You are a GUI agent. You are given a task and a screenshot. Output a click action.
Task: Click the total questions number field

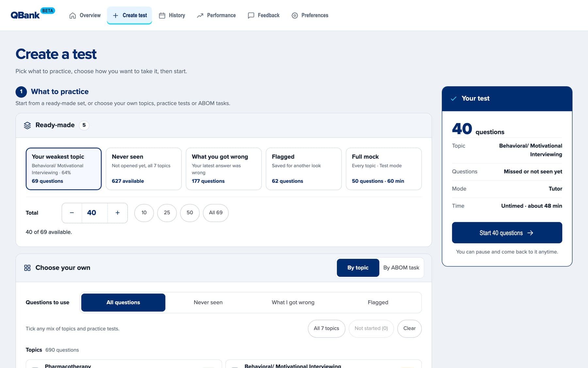(94, 213)
